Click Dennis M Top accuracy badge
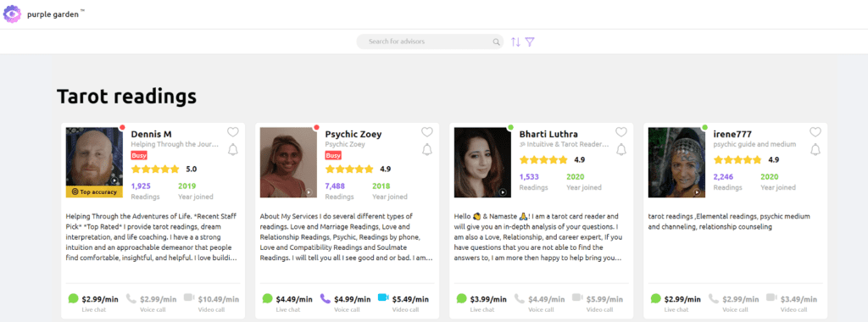 [94, 192]
